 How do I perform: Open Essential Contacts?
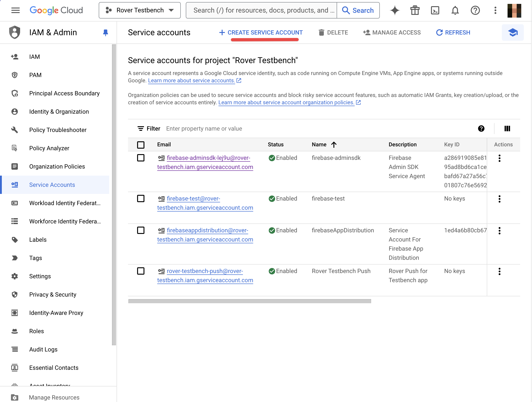coord(55,368)
